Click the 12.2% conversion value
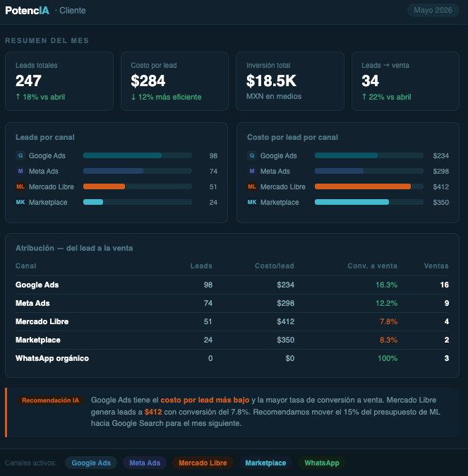The image size is (468, 476). (x=386, y=303)
